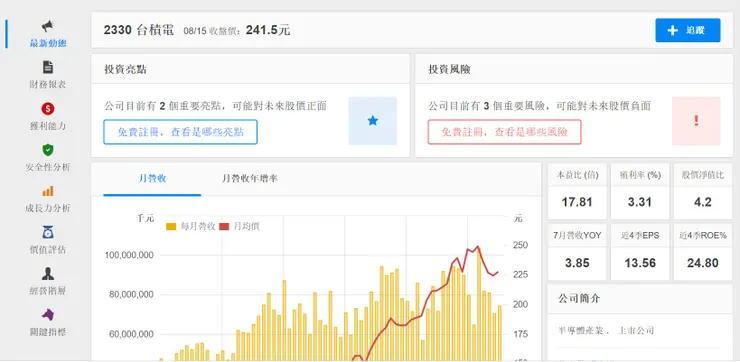
Task: Open the 關鍵指標 purple icon
Action: 48,314
